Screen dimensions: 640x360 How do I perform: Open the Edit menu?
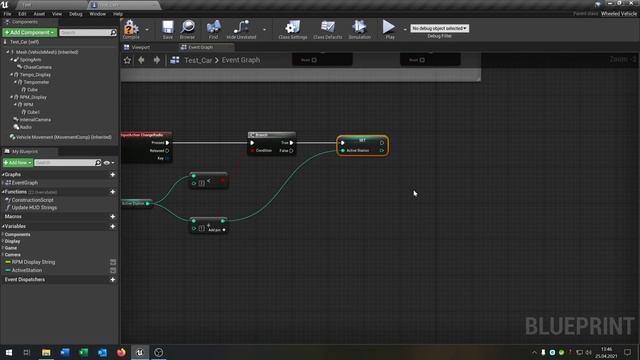(22, 14)
